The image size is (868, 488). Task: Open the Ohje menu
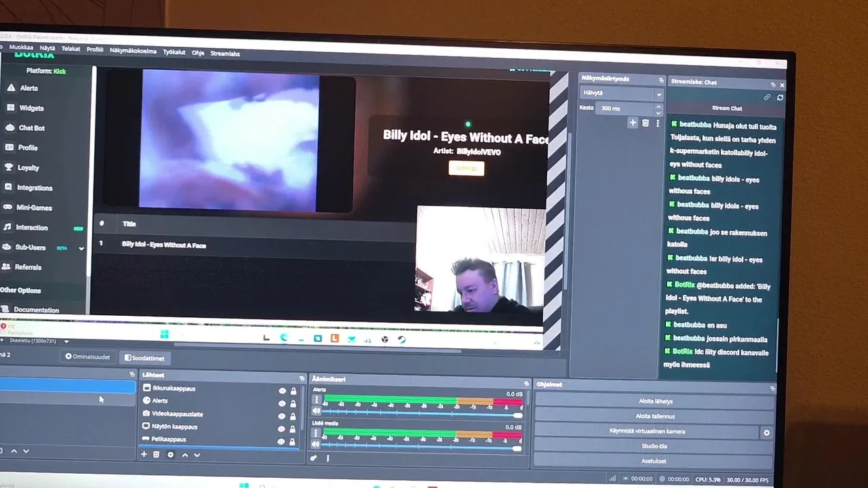[198, 53]
